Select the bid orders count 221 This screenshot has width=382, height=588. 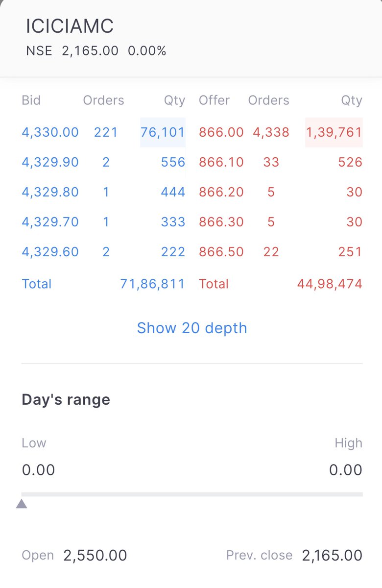[106, 132]
